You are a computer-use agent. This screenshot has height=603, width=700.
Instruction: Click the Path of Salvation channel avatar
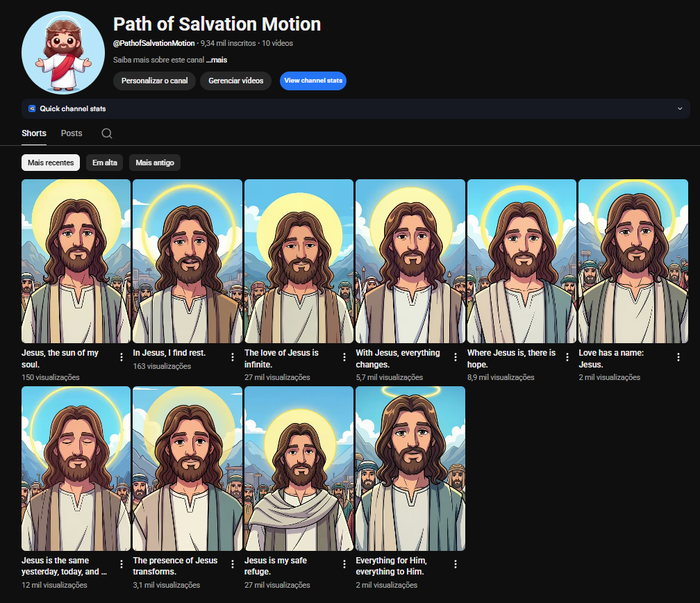point(62,52)
